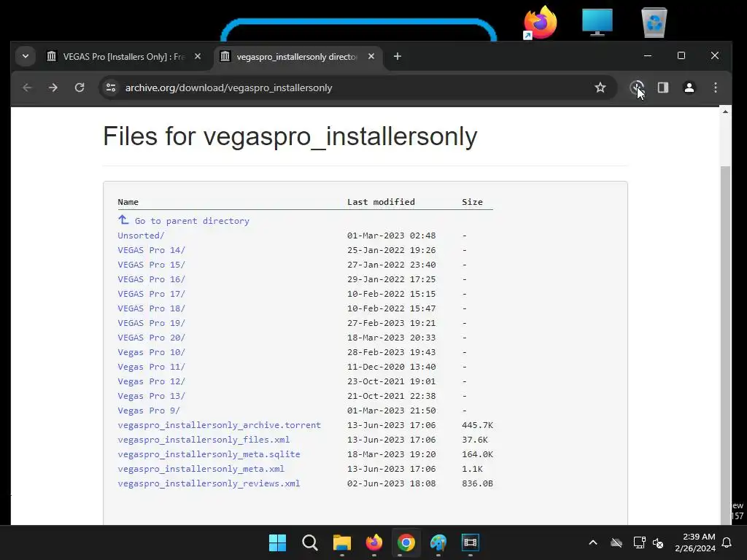Reload the archive.org page
The width and height of the screenshot is (747, 560).
[80, 87]
